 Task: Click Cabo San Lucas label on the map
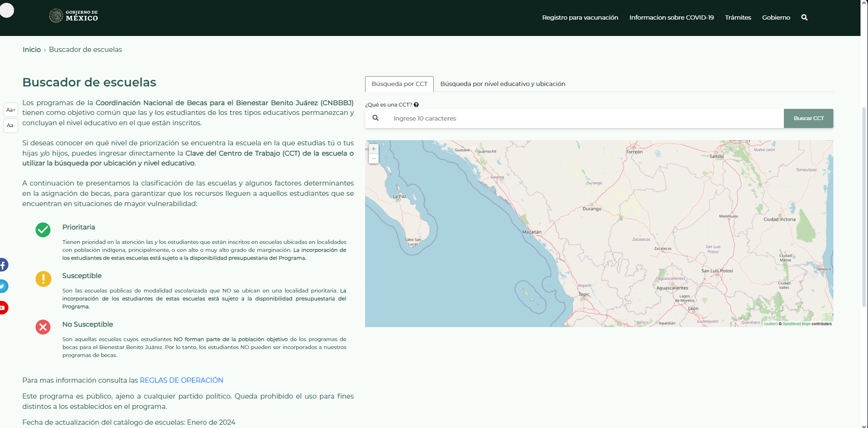coord(413,242)
